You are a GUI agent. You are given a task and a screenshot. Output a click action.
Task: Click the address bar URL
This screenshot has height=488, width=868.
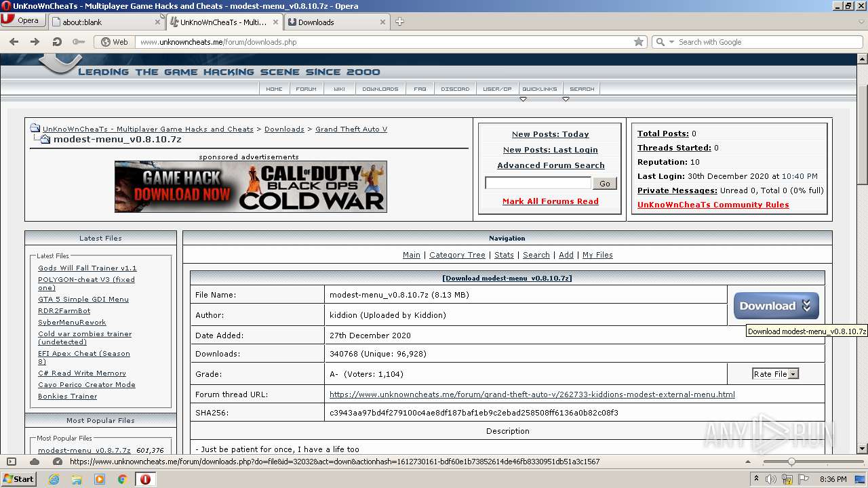click(218, 42)
